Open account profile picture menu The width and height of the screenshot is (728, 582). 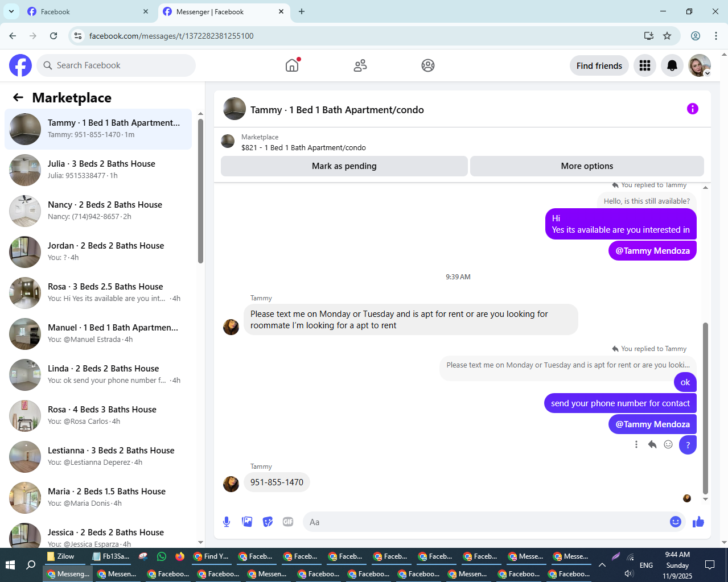pyautogui.click(x=700, y=65)
